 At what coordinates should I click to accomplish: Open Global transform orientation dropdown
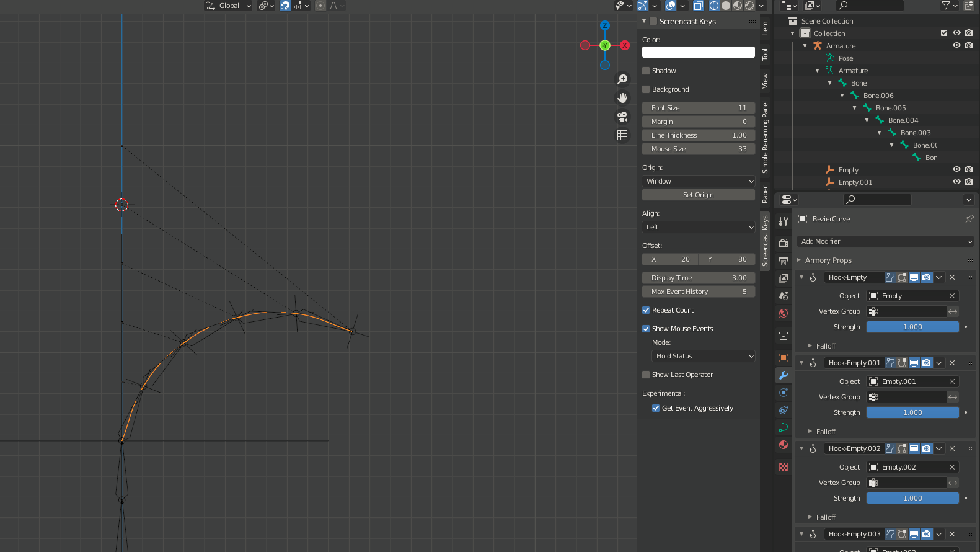pyautogui.click(x=229, y=6)
